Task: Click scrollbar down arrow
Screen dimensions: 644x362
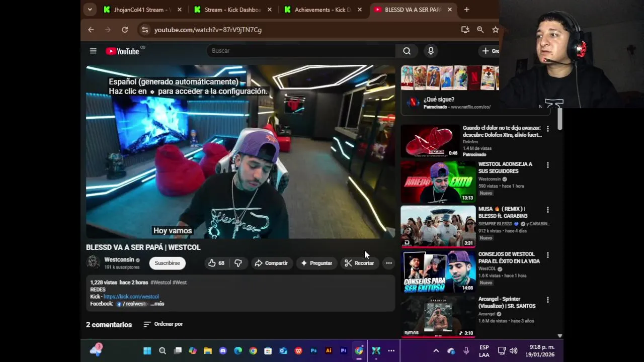Action: click(559, 335)
